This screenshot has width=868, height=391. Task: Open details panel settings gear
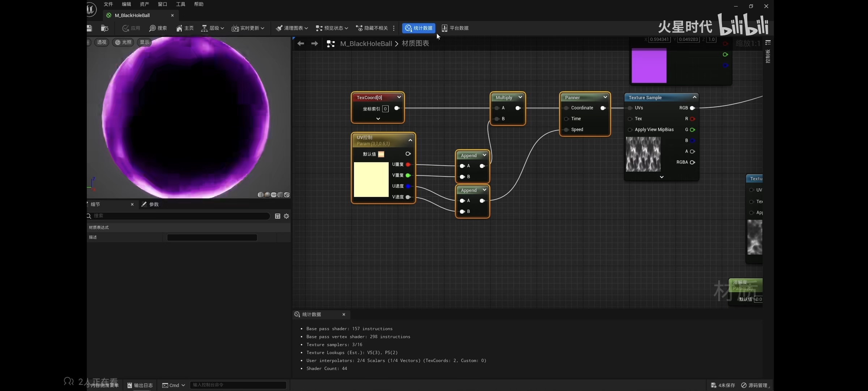tap(286, 216)
